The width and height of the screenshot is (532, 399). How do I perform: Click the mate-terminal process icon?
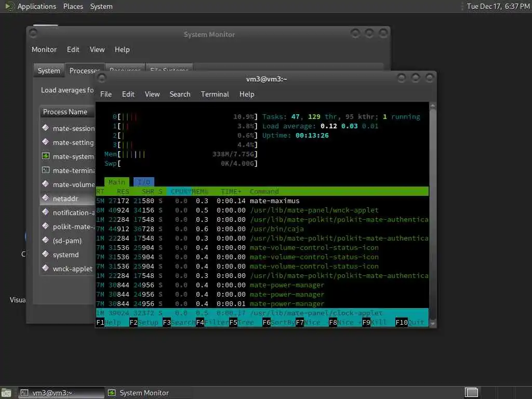pyautogui.click(x=46, y=170)
